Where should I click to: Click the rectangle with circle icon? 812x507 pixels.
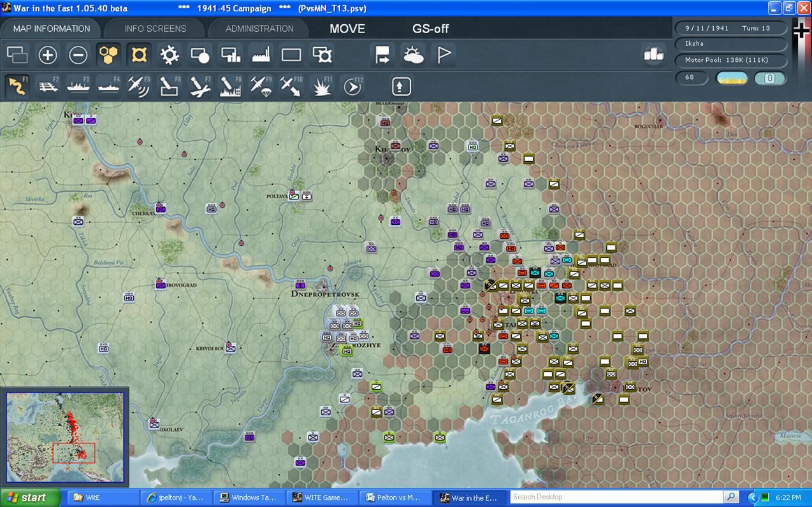200,55
